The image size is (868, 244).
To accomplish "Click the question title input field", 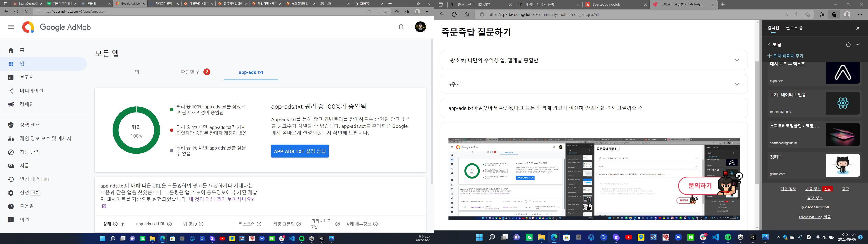I will click(x=594, y=108).
